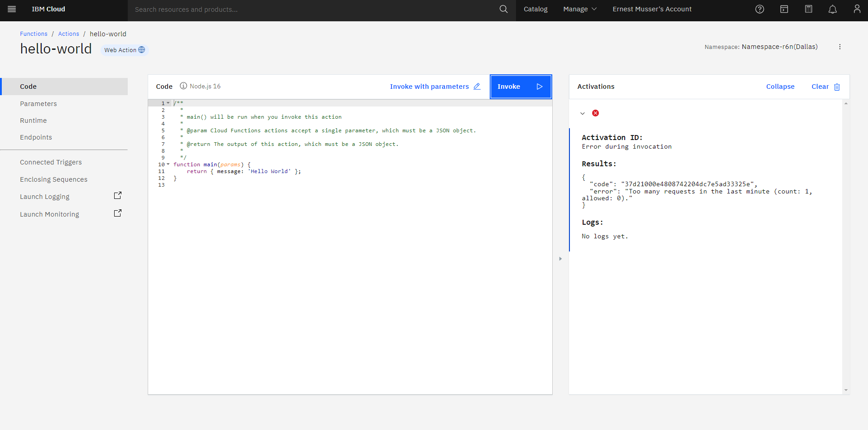Click Launch Logging link
The image size is (868, 430).
pyautogui.click(x=45, y=197)
